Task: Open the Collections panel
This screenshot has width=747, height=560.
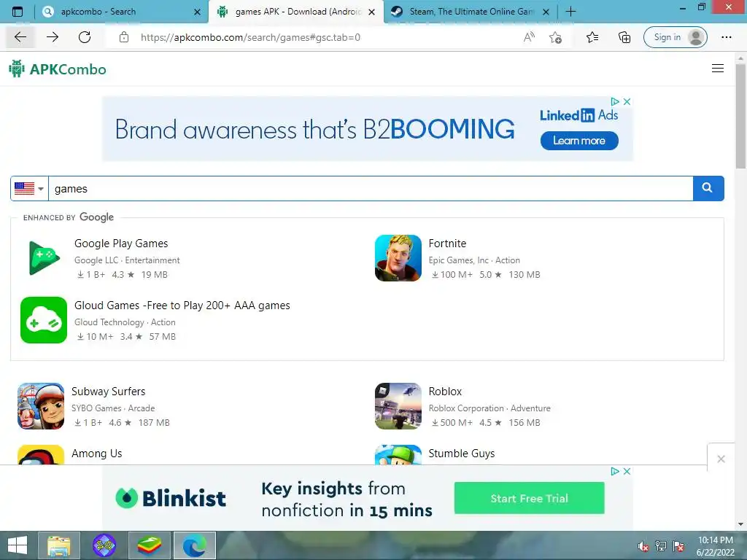Action: coord(624,37)
